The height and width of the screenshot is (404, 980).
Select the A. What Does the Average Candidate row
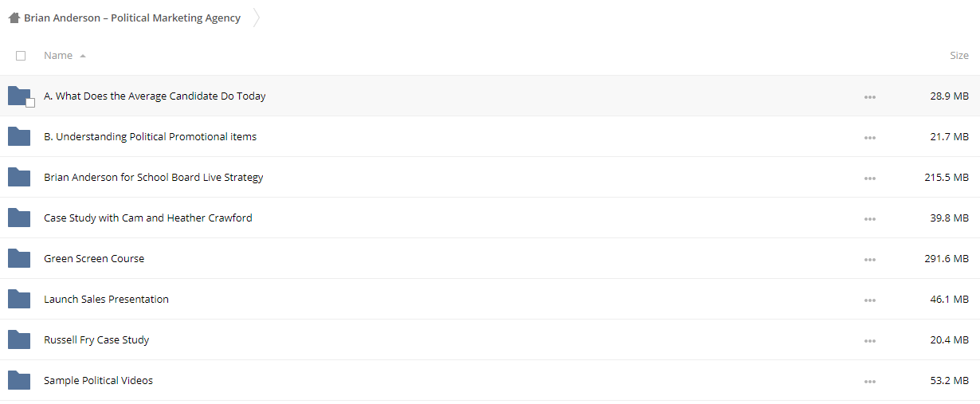pos(490,96)
